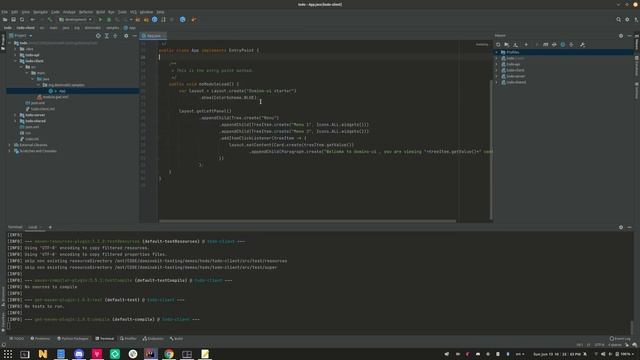The image size is (640, 360).
Task: Click 'onModuleLoad' method name in editor
Action: (213, 84)
